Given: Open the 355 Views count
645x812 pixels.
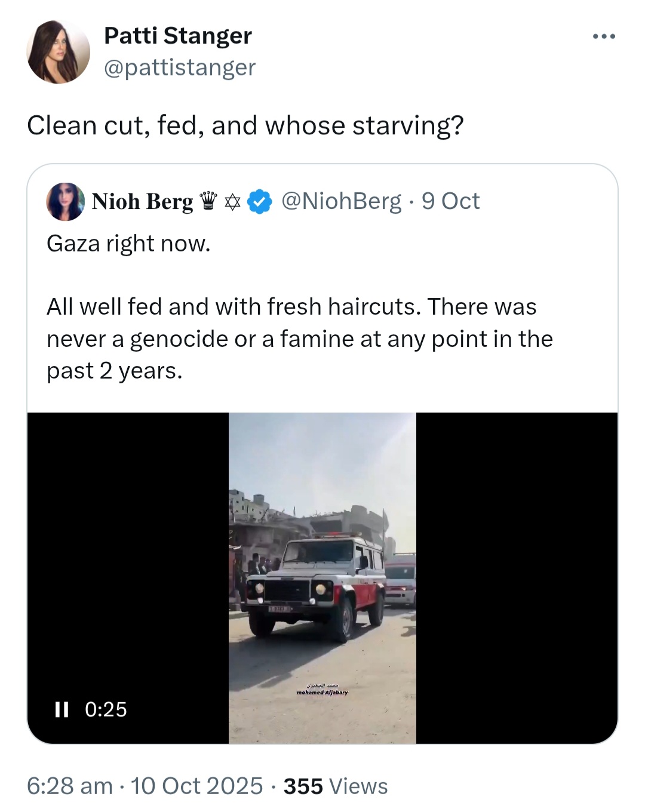Looking at the screenshot, I should point(336,786).
